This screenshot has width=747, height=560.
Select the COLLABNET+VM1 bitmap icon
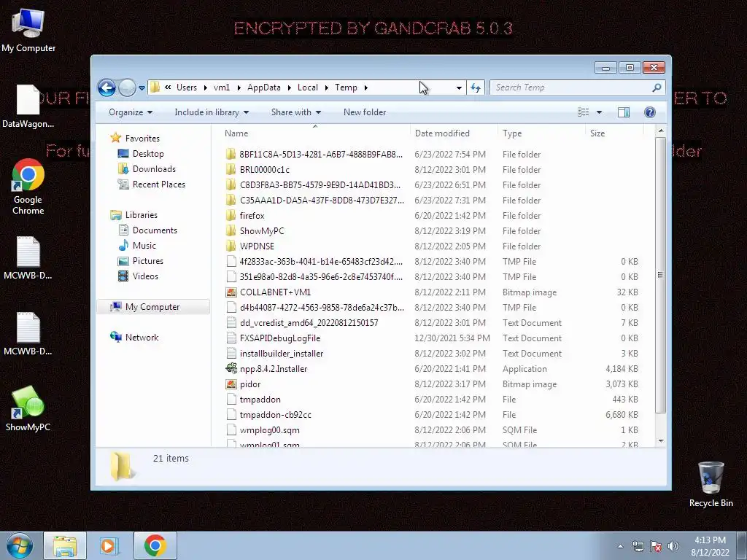tap(231, 292)
